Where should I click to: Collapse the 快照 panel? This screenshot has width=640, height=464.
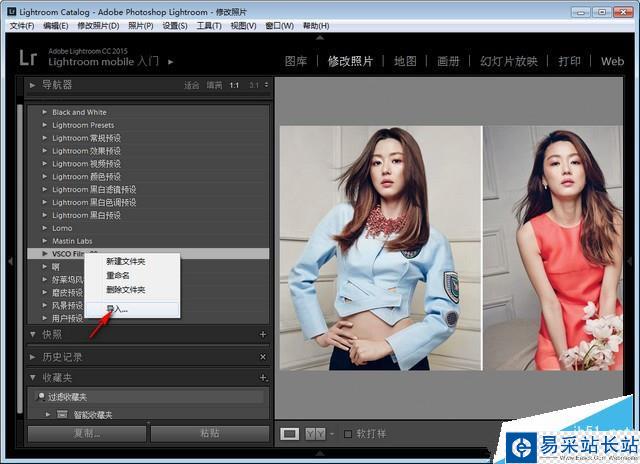click(33, 335)
